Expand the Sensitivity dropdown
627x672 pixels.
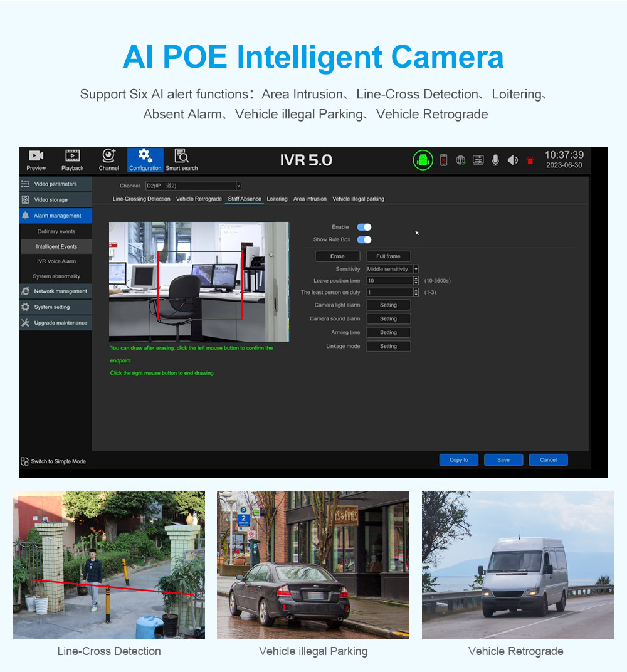[x=415, y=269]
